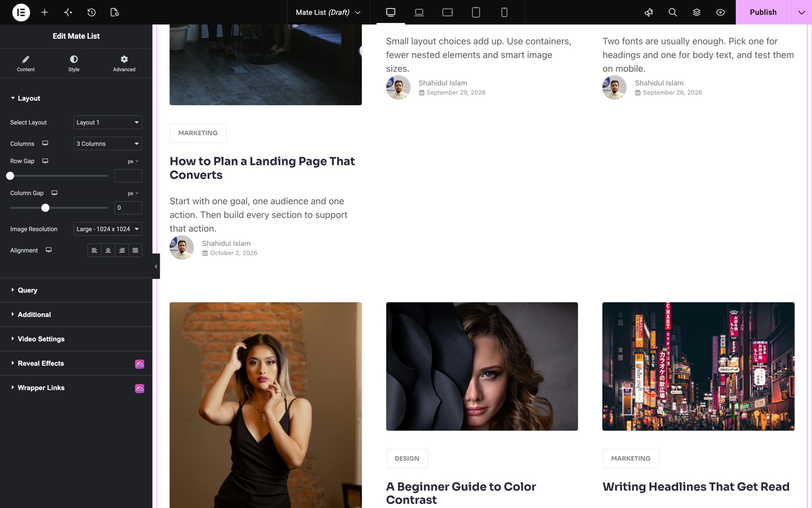Screen dimensions: 812x508
Task: Set alignment to left
Action: point(94,250)
